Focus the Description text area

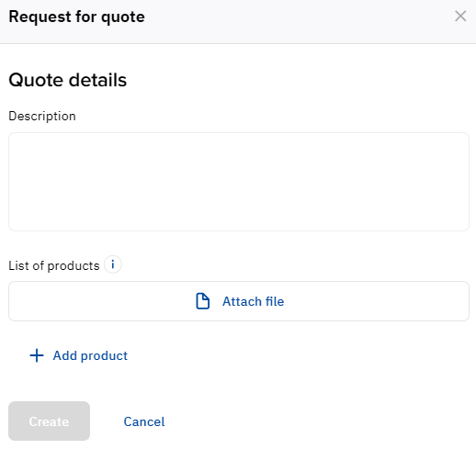click(239, 182)
